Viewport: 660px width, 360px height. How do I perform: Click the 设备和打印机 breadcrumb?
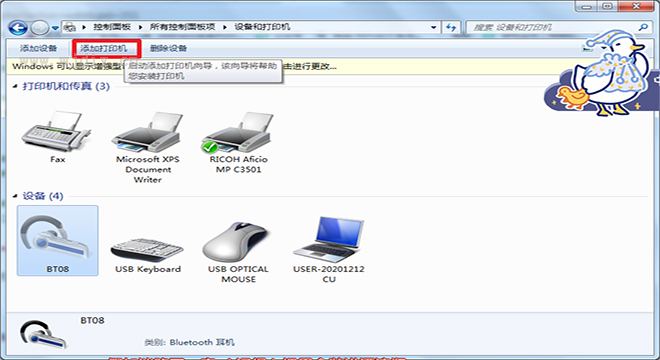[x=262, y=27]
